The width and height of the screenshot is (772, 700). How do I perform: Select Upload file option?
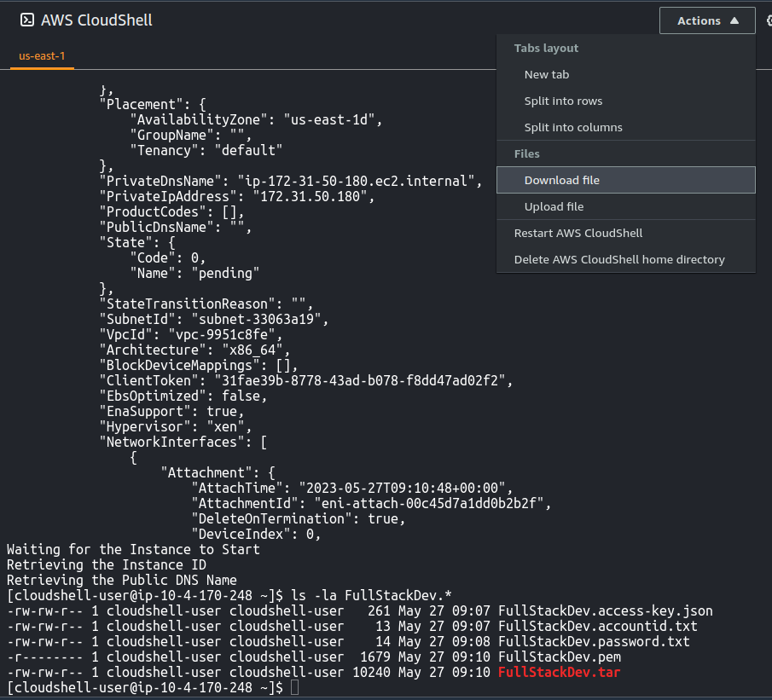[x=626, y=206]
